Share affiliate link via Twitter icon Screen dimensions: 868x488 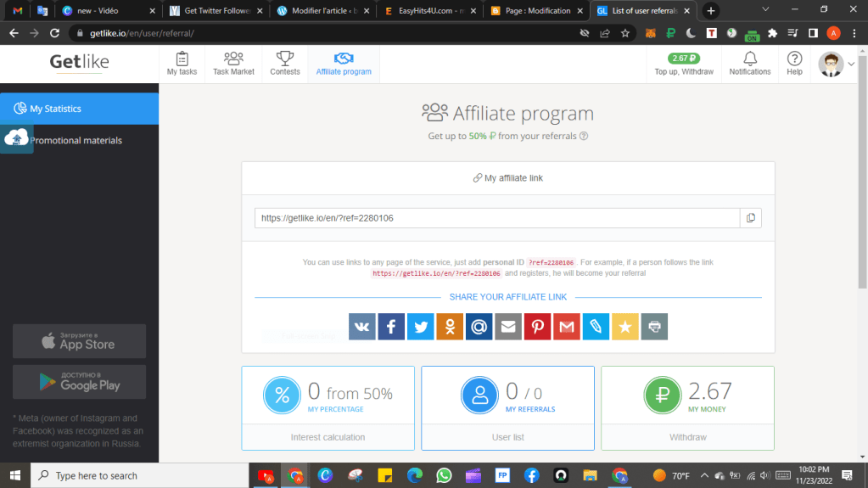click(420, 327)
